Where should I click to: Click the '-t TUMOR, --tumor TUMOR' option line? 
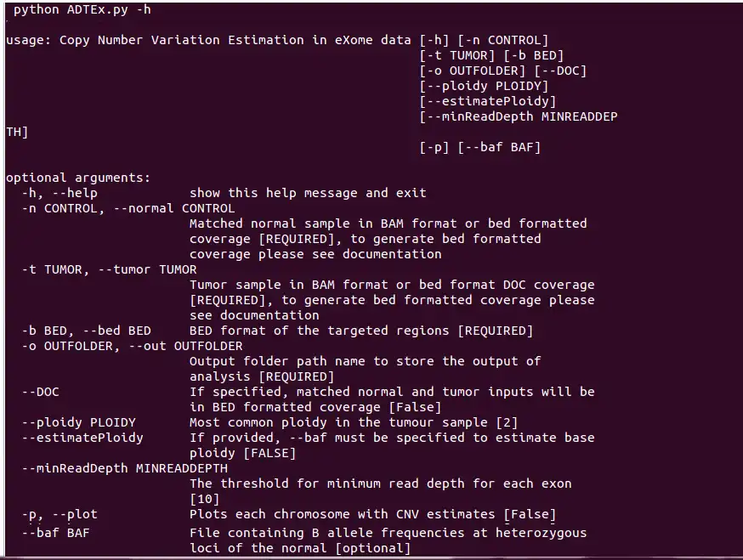coord(109,269)
